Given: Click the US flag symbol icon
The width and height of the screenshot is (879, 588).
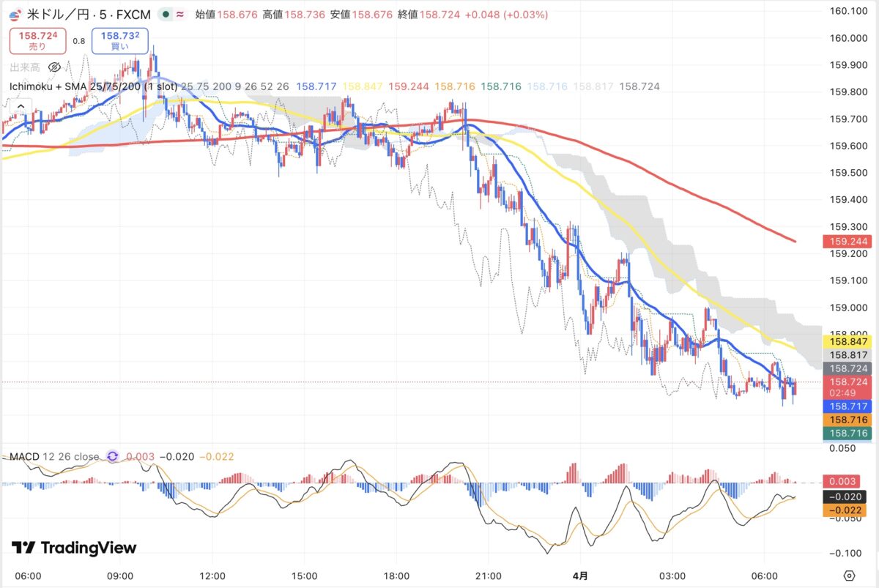Looking at the screenshot, I should click(x=14, y=15).
